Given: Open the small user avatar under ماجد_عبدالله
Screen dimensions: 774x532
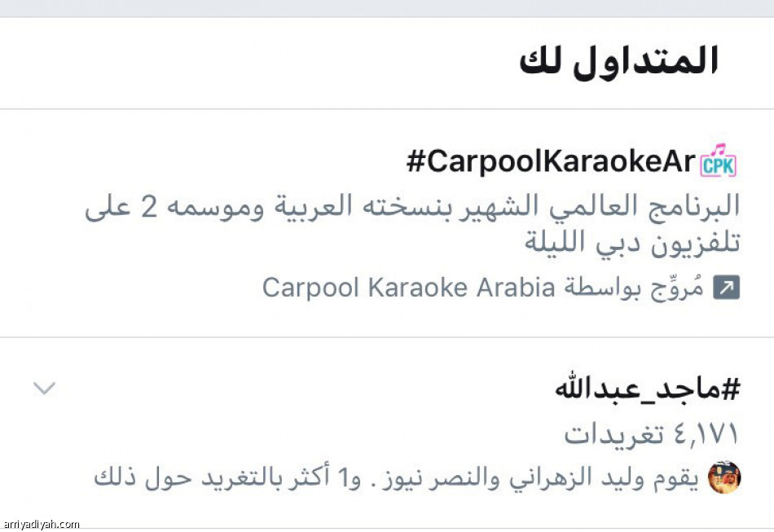Looking at the screenshot, I should coord(723,477).
